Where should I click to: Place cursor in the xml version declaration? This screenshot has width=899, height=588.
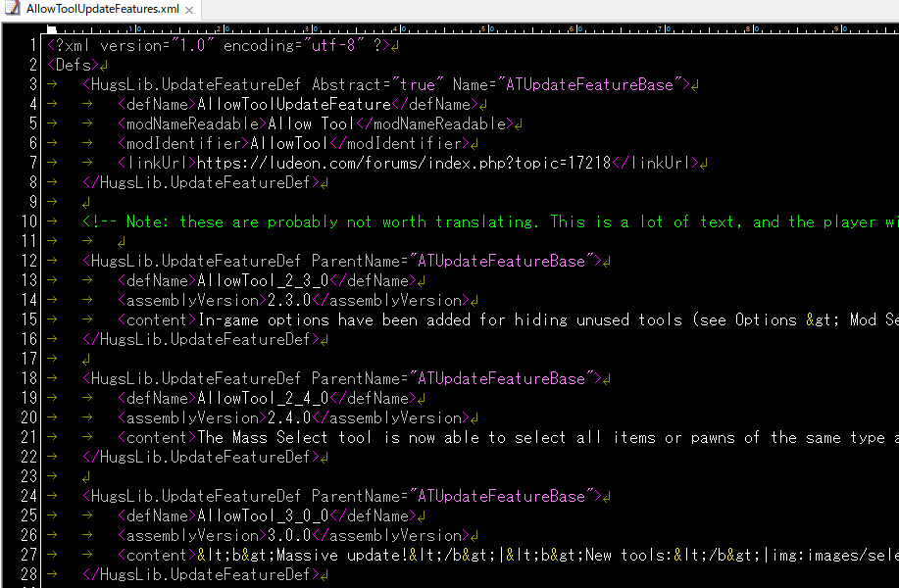click(219, 45)
